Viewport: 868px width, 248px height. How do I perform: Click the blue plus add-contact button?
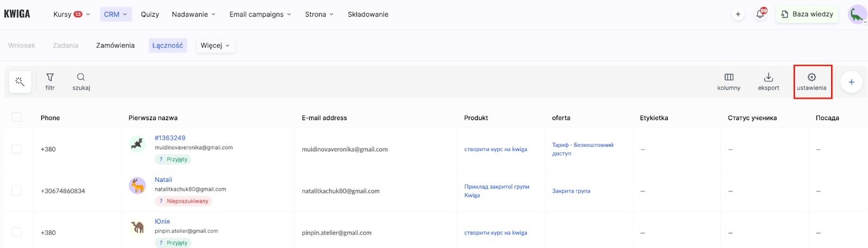coord(851,82)
